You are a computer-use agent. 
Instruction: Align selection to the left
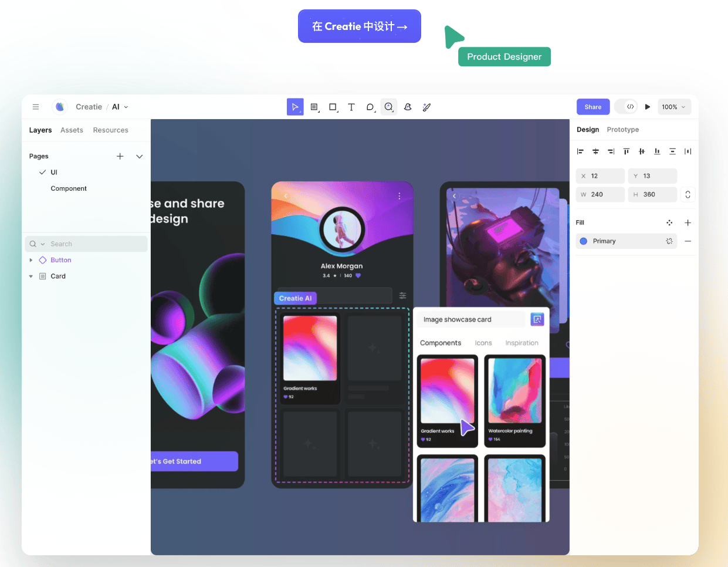(x=580, y=151)
